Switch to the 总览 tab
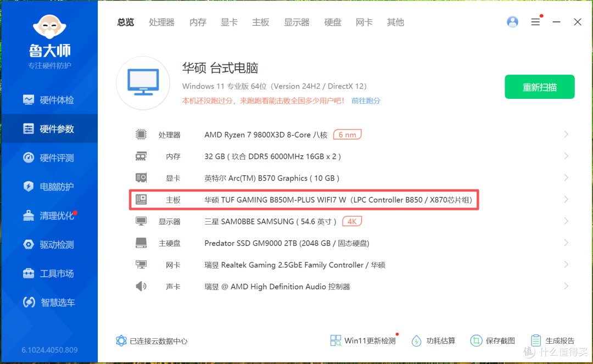593x364 pixels. pos(126,23)
